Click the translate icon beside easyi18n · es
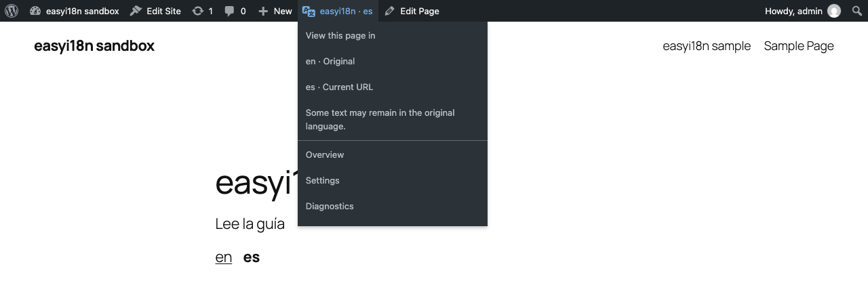Screen dimensions: 868x298 click(x=309, y=11)
